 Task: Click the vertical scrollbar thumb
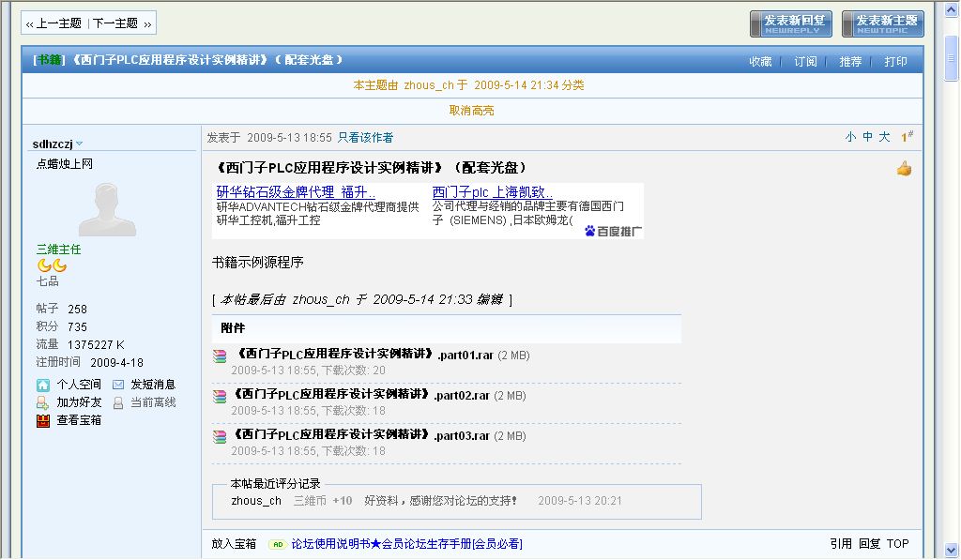pos(951,58)
